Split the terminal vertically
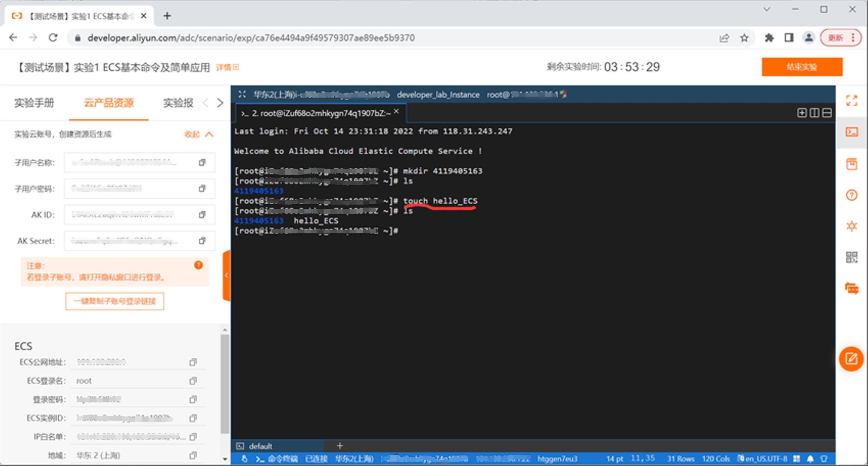This screenshot has height=466, width=868. coord(814,113)
